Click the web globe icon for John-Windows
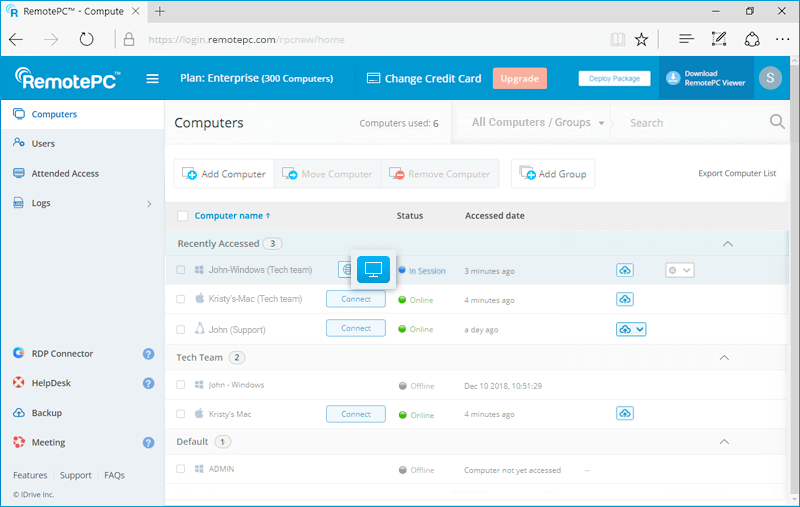This screenshot has width=800, height=507. click(x=345, y=269)
